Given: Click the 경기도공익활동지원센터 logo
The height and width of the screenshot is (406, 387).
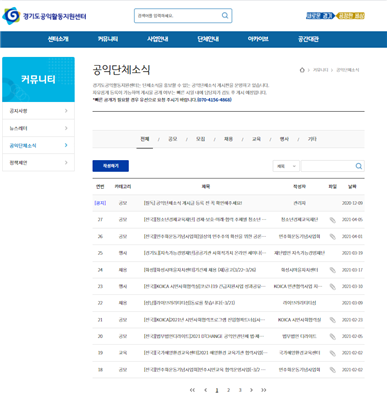Looking at the screenshot, I should click(x=44, y=16).
